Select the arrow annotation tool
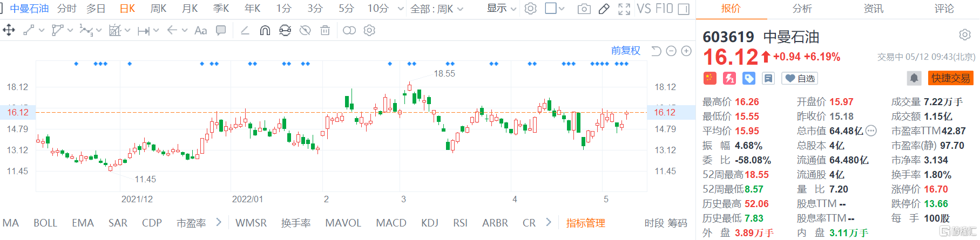This screenshot has height=240, width=980. click(172, 30)
